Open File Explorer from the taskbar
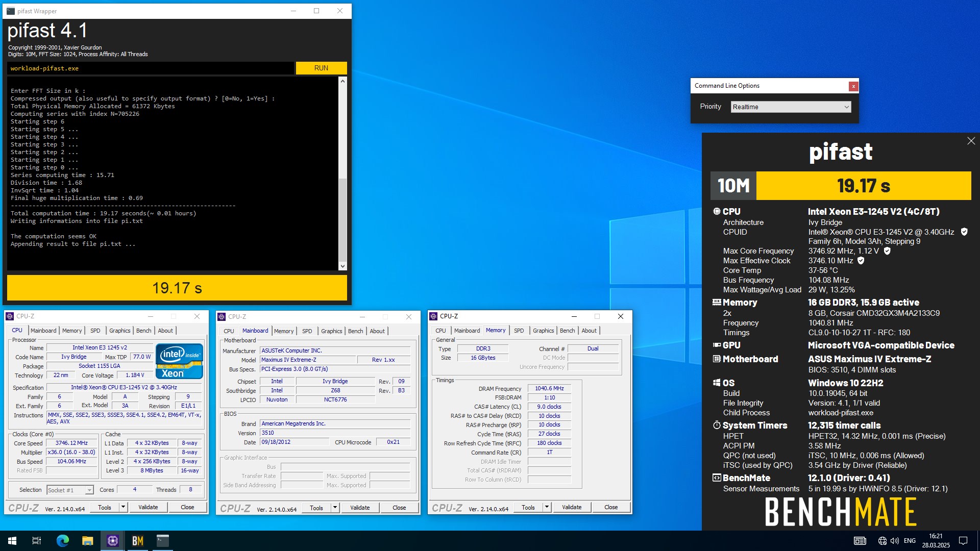Image resolution: width=980 pixels, height=551 pixels. click(87, 541)
